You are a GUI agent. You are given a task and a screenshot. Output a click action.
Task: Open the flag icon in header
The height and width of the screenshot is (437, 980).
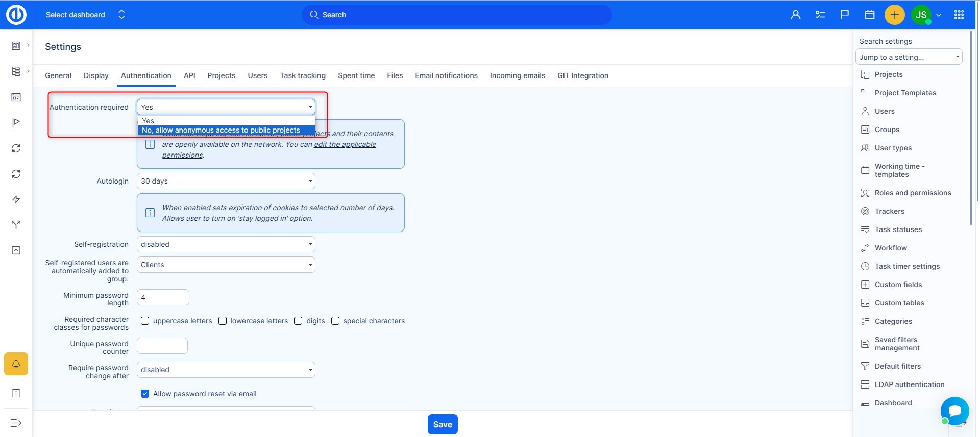click(x=845, y=15)
